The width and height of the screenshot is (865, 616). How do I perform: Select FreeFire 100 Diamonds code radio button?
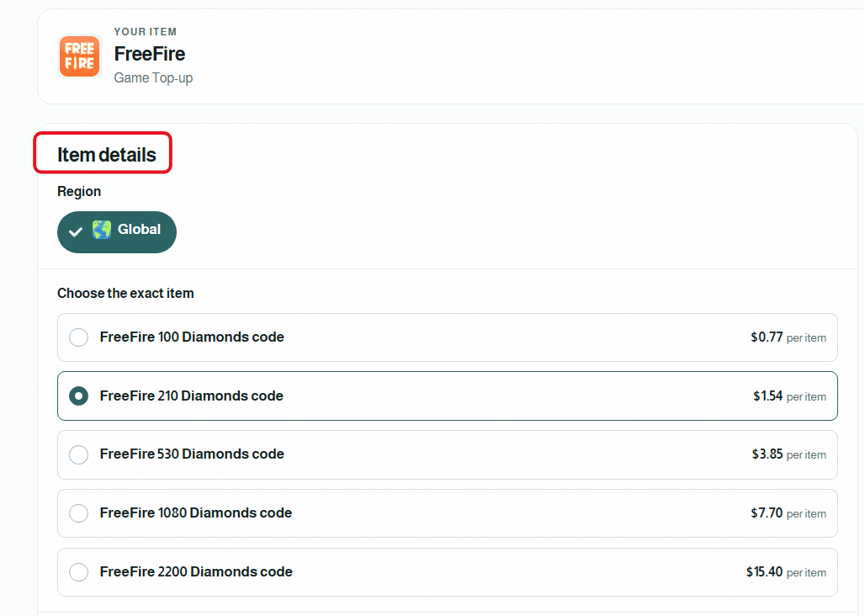(x=78, y=337)
